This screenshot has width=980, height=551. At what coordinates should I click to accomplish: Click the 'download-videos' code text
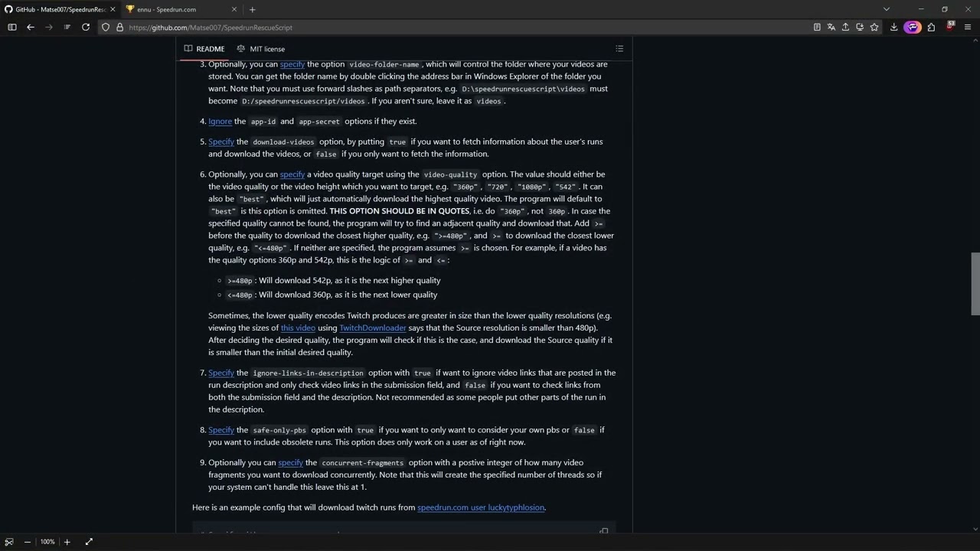283,142
